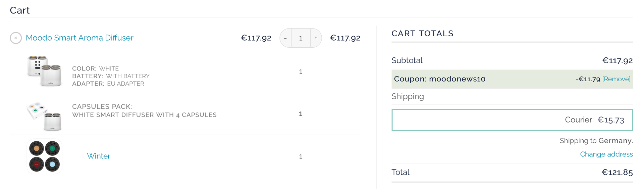
Task: Increase diffuser quantity with plus button
Action: (x=316, y=38)
